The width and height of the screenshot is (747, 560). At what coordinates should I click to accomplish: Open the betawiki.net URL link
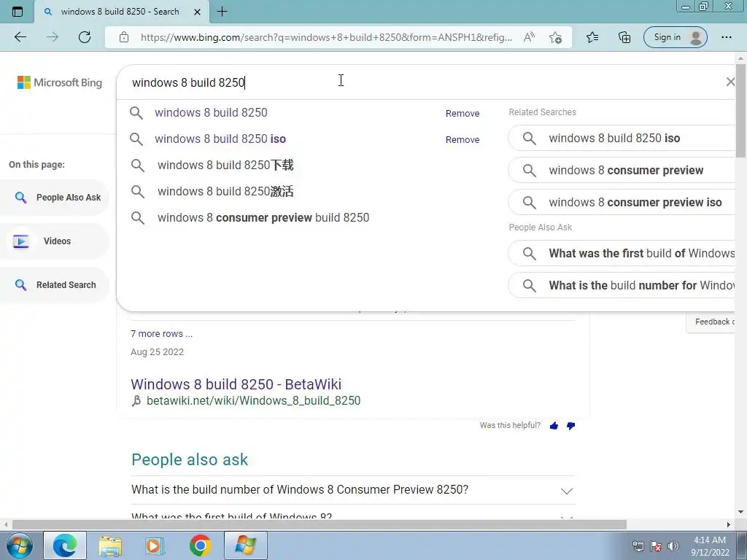(x=253, y=400)
